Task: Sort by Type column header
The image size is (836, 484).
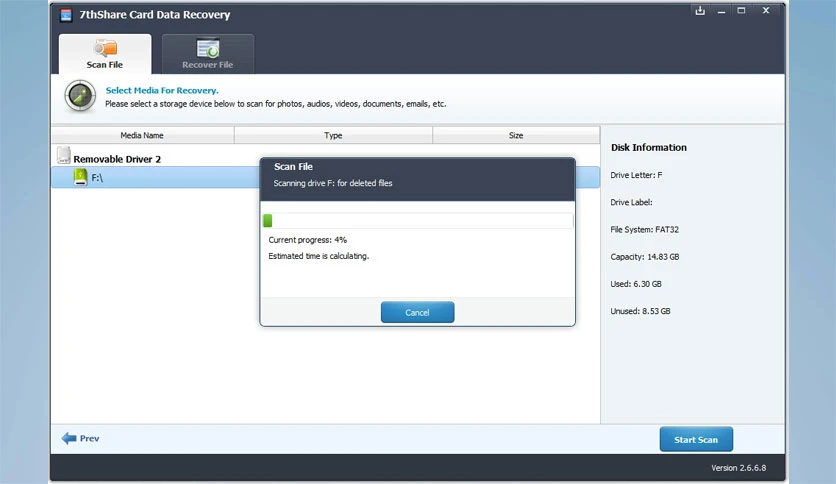Action: pyautogui.click(x=333, y=135)
